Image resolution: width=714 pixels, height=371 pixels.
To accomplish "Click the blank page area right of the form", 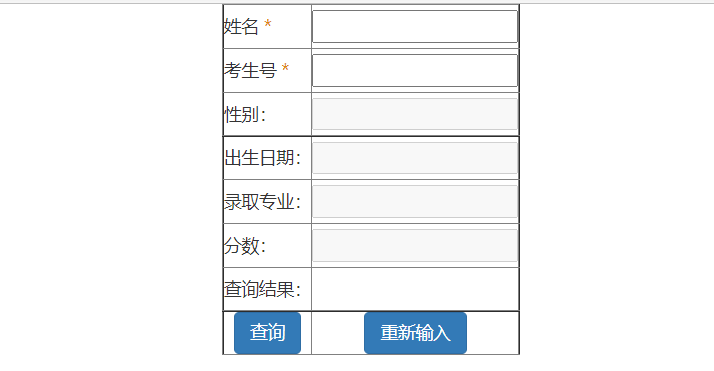I will (617, 182).
